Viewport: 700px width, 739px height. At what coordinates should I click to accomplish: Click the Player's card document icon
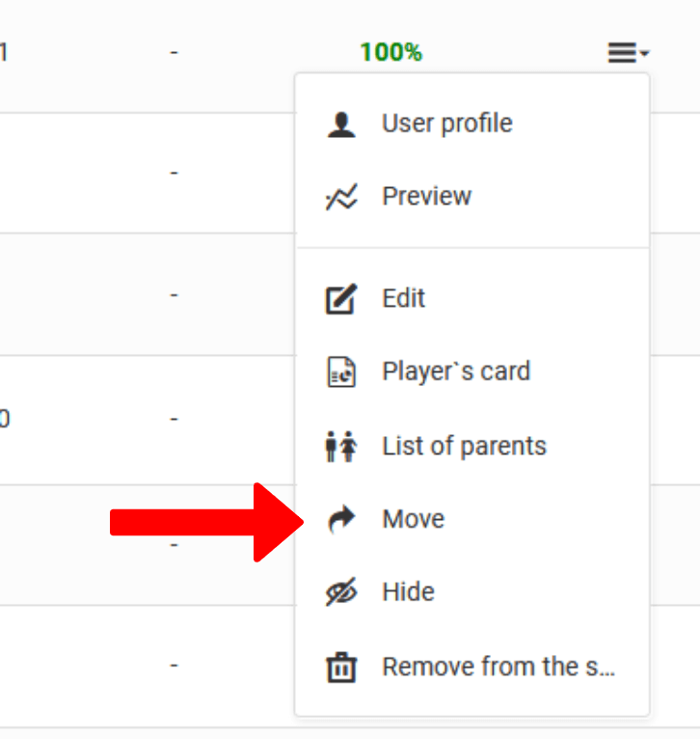click(341, 372)
